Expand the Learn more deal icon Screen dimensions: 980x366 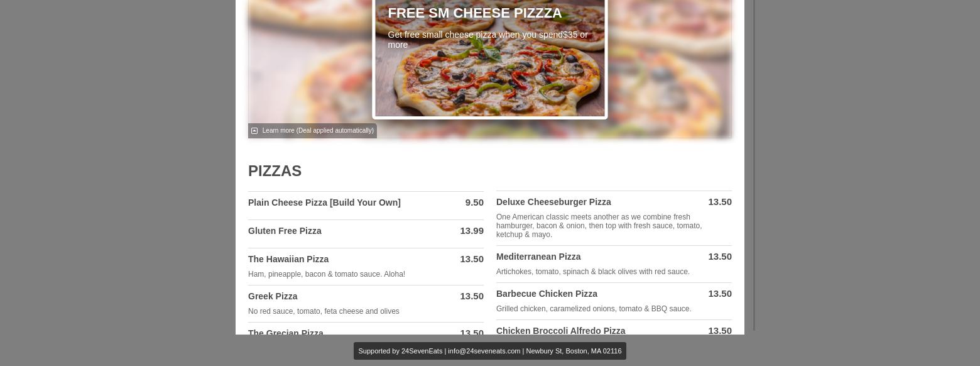tap(254, 131)
